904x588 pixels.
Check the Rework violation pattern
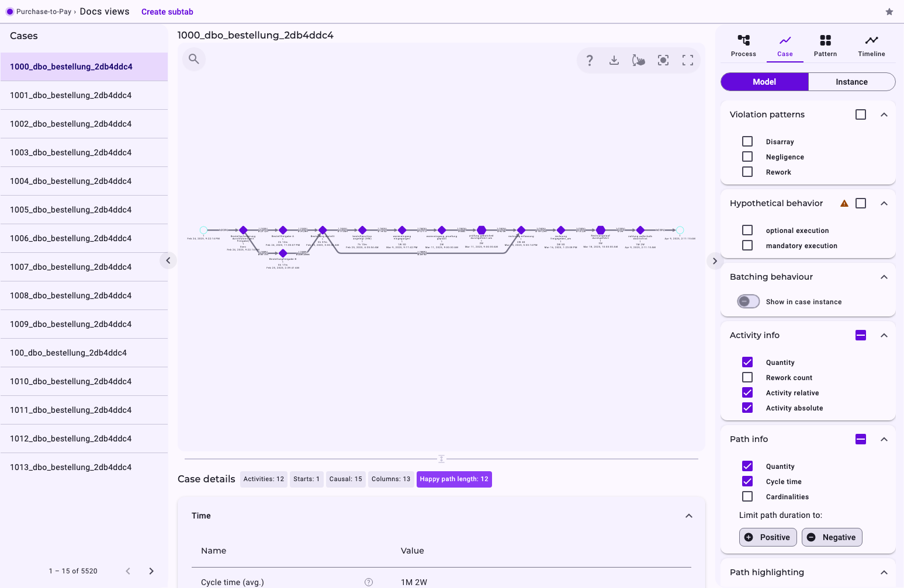pyautogui.click(x=747, y=172)
